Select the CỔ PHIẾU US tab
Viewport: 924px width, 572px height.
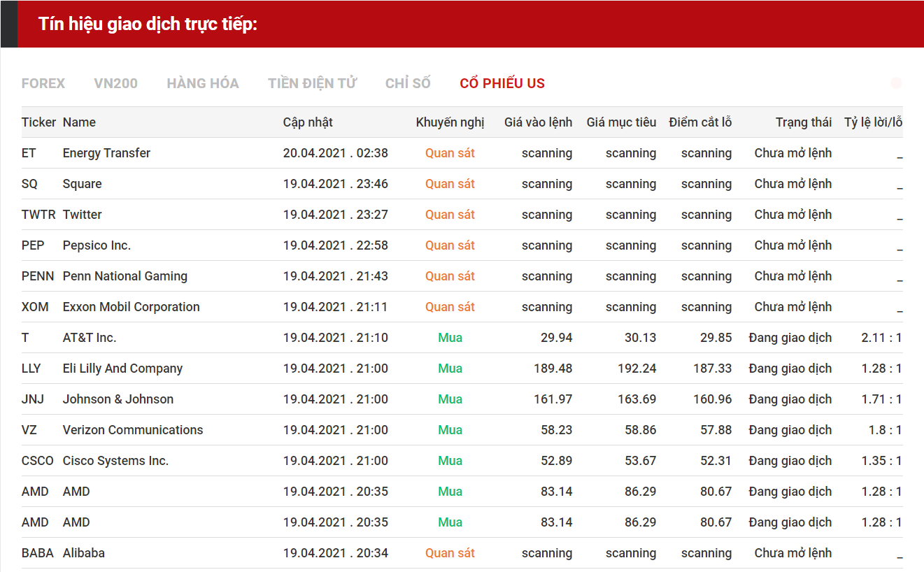[502, 83]
